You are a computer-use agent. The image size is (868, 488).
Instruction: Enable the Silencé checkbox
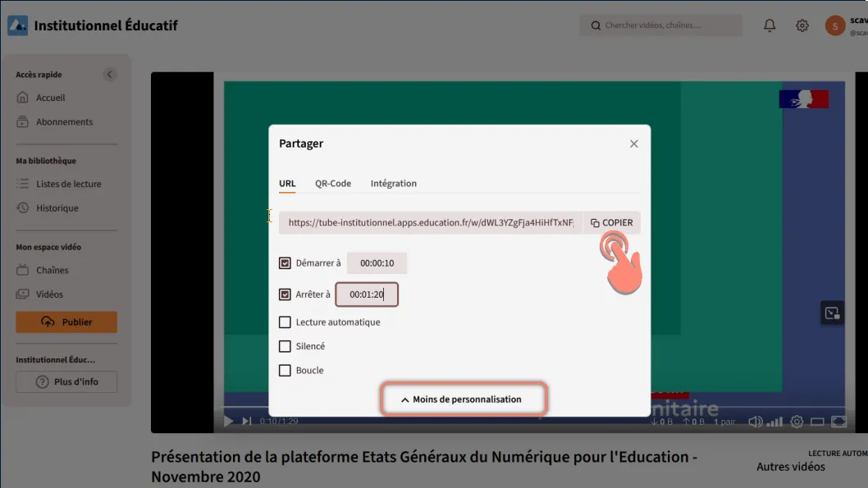[285, 346]
